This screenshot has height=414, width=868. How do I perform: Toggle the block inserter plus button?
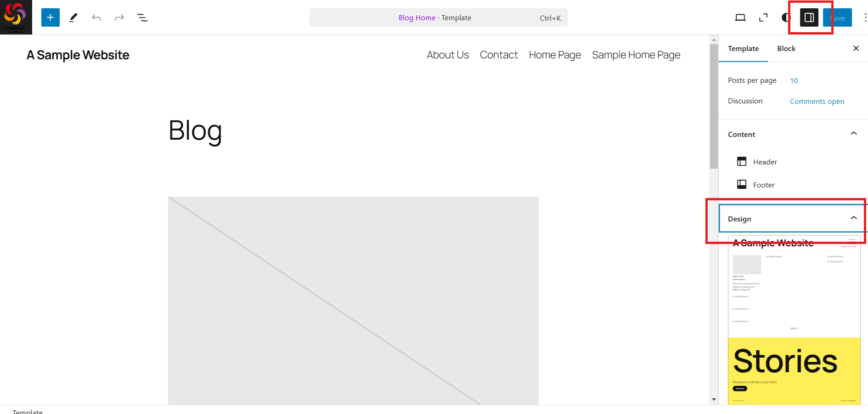[51, 17]
